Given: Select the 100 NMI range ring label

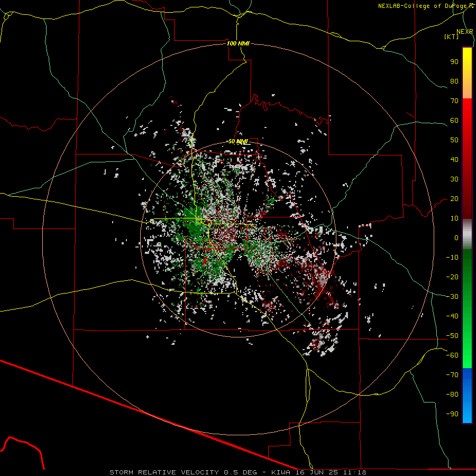Looking at the screenshot, I should click(238, 43).
